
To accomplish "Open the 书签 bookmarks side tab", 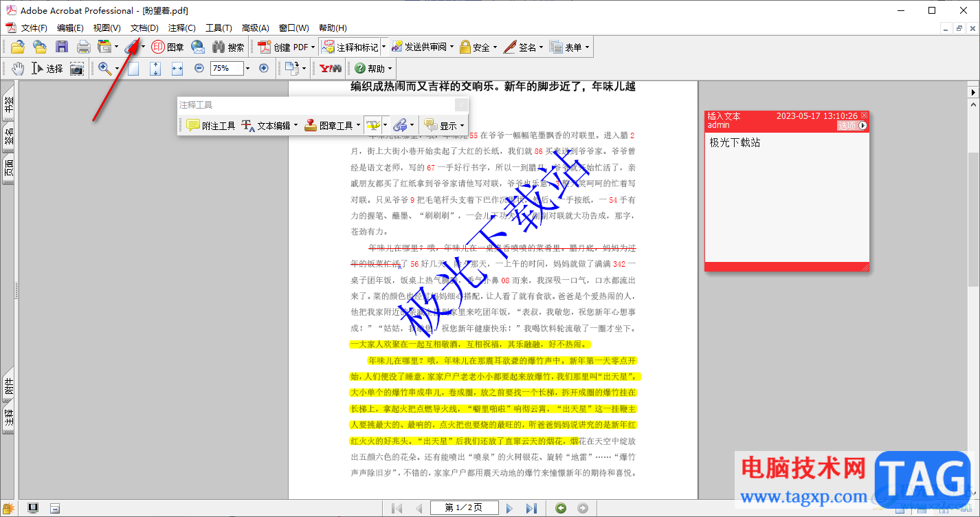I will pyautogui.click(x=8, y=106).
